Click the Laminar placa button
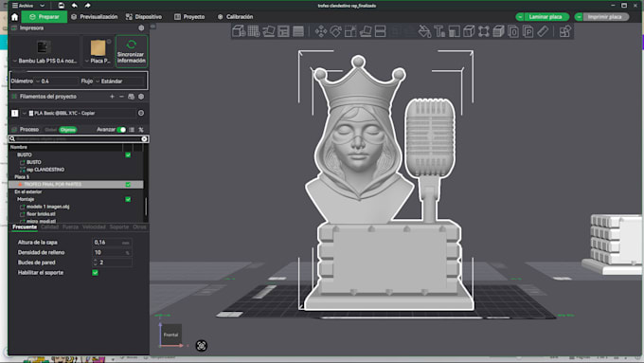The height and width of the screenshot is (363, 644). pos(546,17)
